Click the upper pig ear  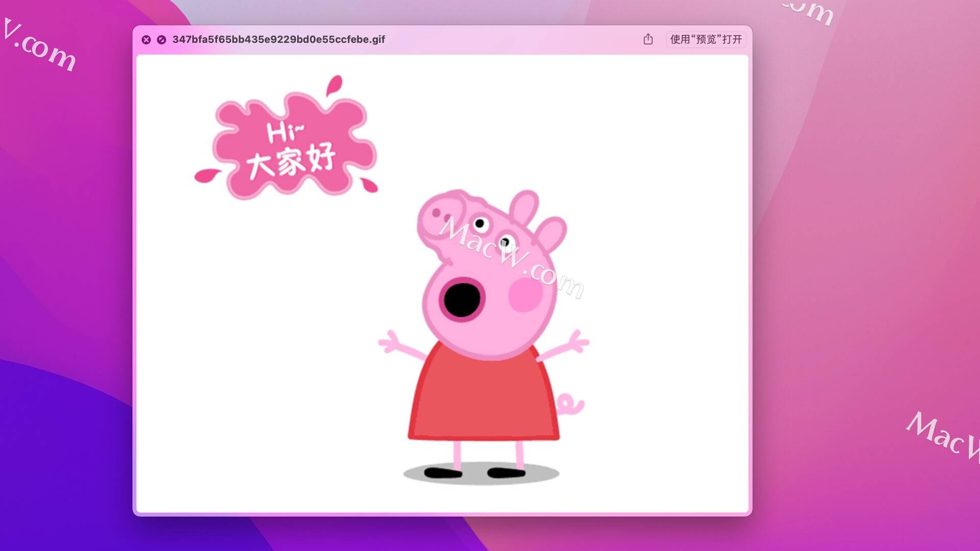(x=524, y=207)
